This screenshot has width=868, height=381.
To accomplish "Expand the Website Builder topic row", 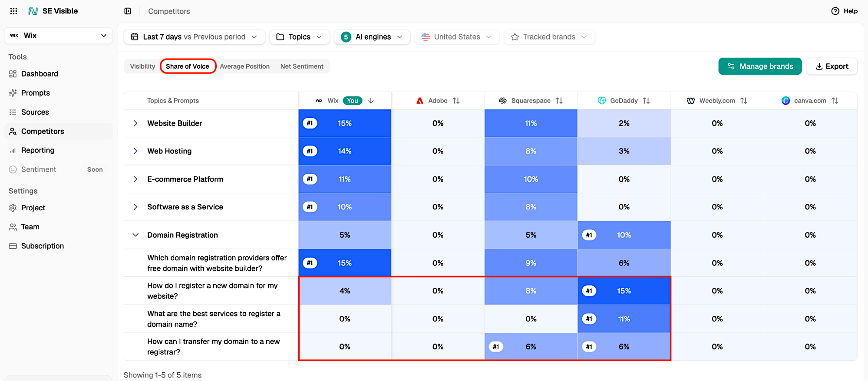I will pyautogui.click(x=135, y=123).
